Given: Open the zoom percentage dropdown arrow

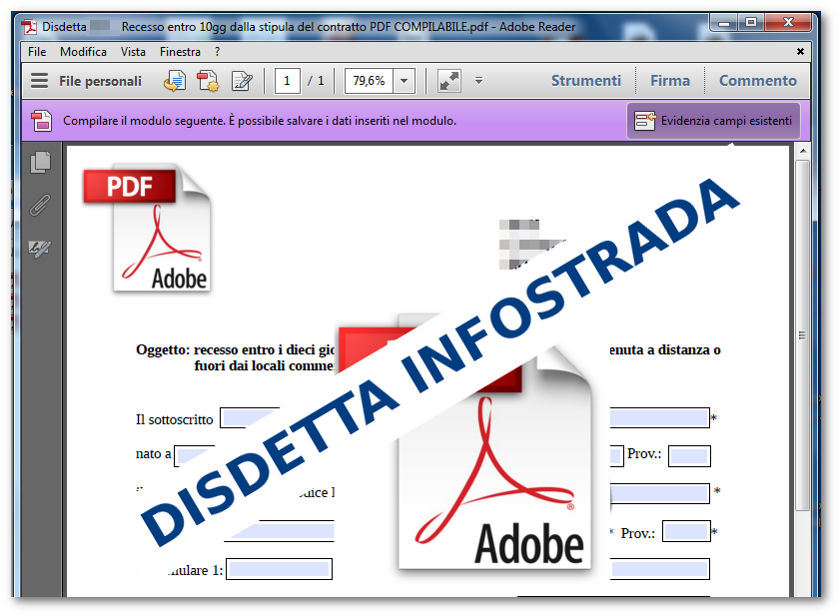Looking at the screenshot, I should (x=404, y=81).
